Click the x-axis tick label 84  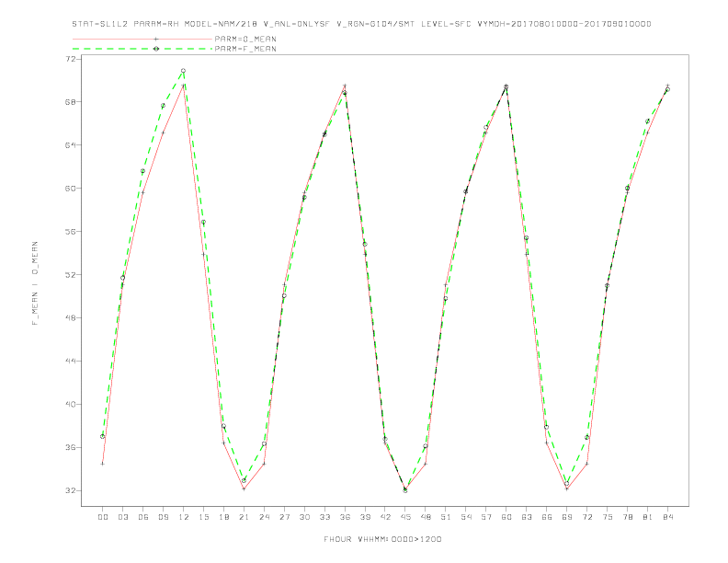point(667,517)
